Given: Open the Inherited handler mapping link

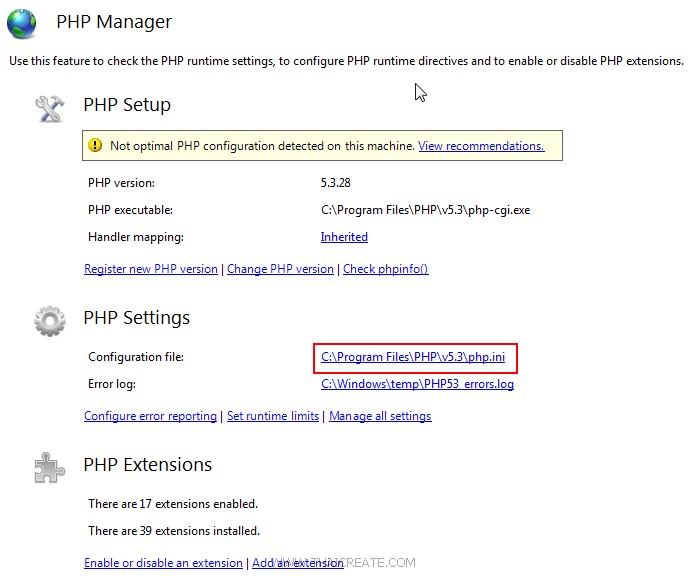Looking at the screenshot, I should point(344,237).
